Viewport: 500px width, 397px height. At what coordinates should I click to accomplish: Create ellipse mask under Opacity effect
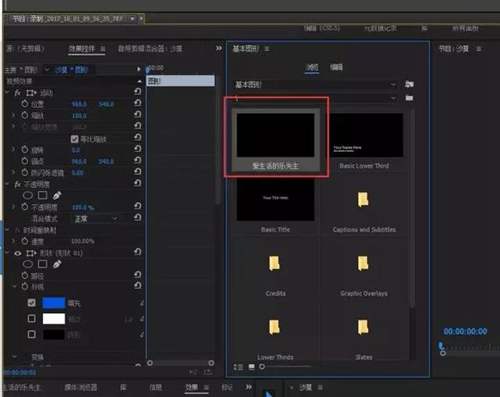point(28,195)
